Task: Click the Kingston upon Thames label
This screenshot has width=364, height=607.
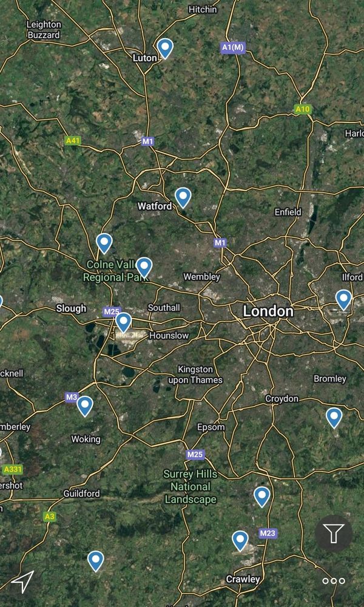Action: tap(195, 375)
